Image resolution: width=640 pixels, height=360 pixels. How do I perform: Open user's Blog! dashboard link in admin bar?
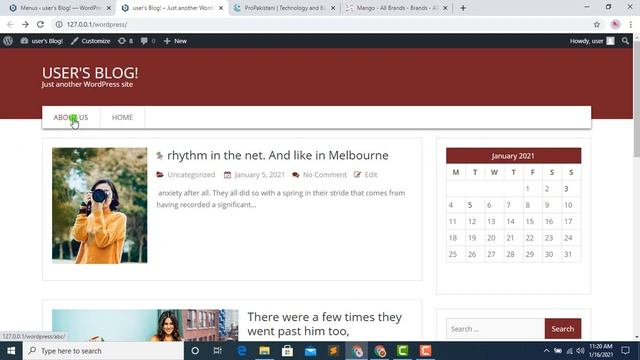[42, 41]
